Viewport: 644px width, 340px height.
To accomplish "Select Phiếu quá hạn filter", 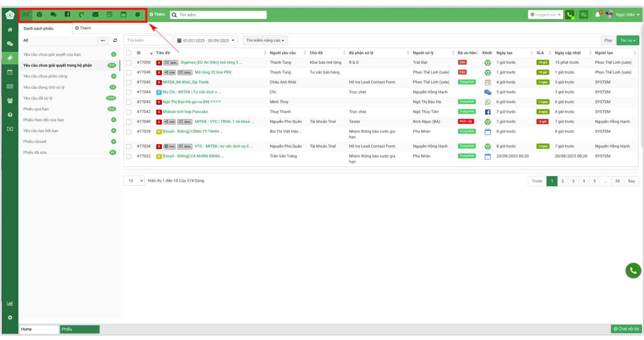I will pyautogui.click(x=36, y=109).
